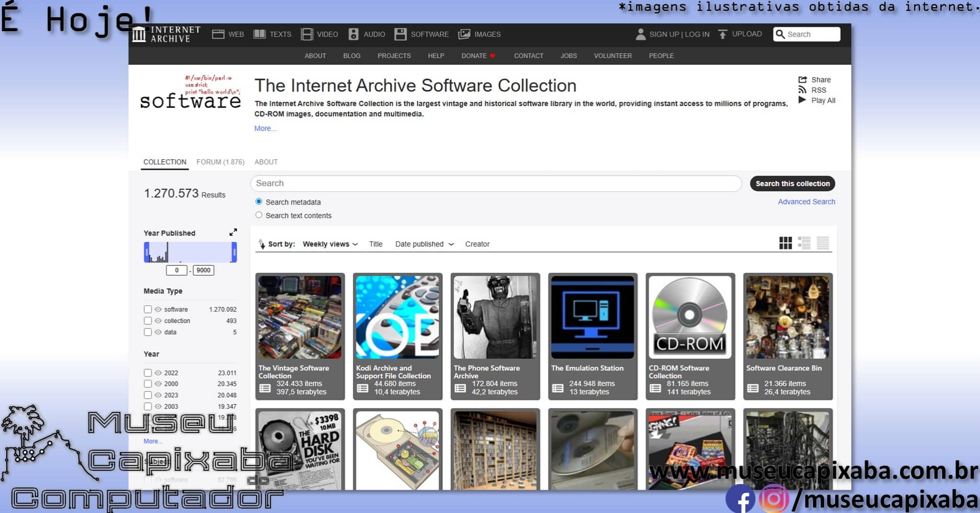Open the Advanced Search link

pos(806,202)
